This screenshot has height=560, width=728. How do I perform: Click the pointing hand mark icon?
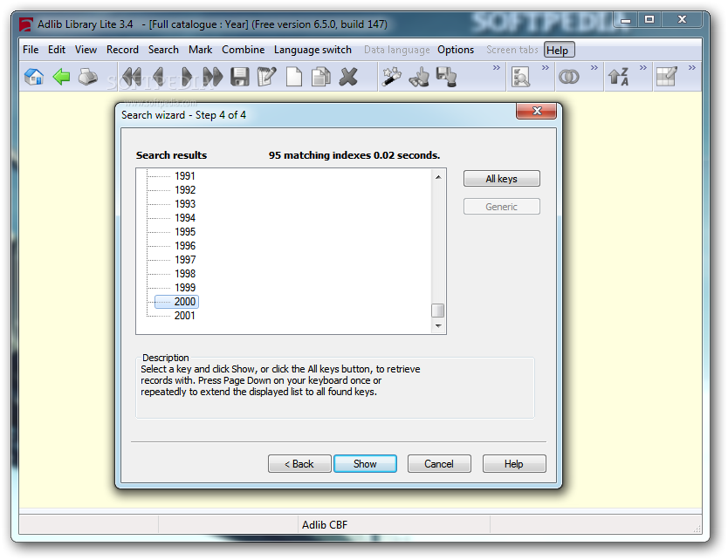(419, 77)
